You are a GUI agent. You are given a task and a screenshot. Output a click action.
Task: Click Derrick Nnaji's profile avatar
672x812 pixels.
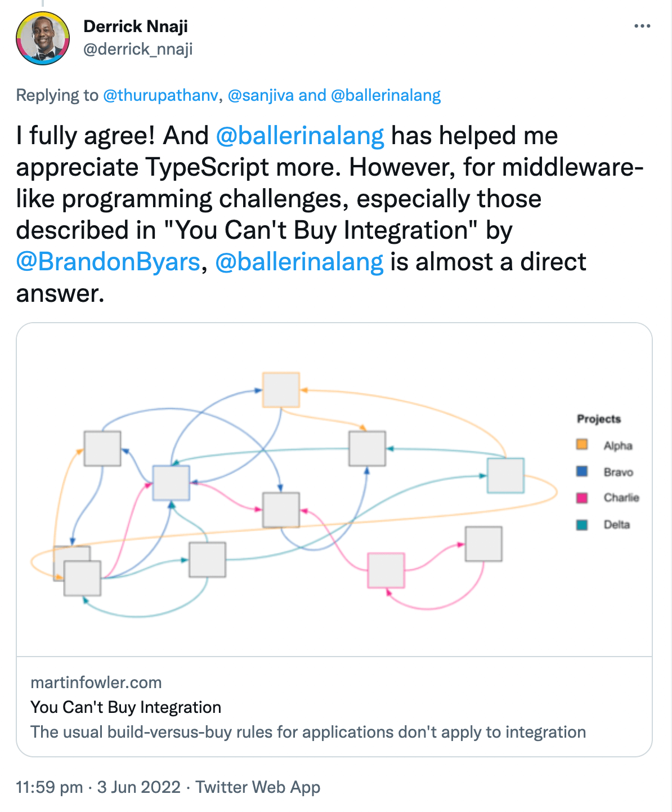pos(43,38)
